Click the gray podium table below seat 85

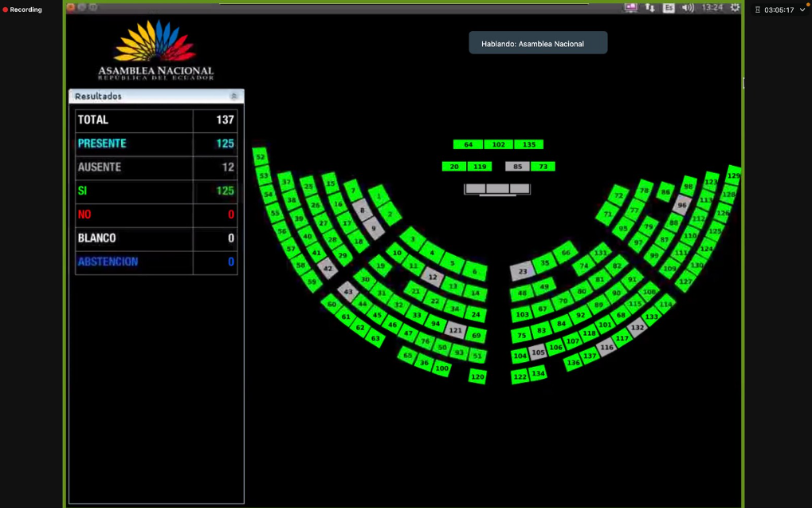coord(497,189)
